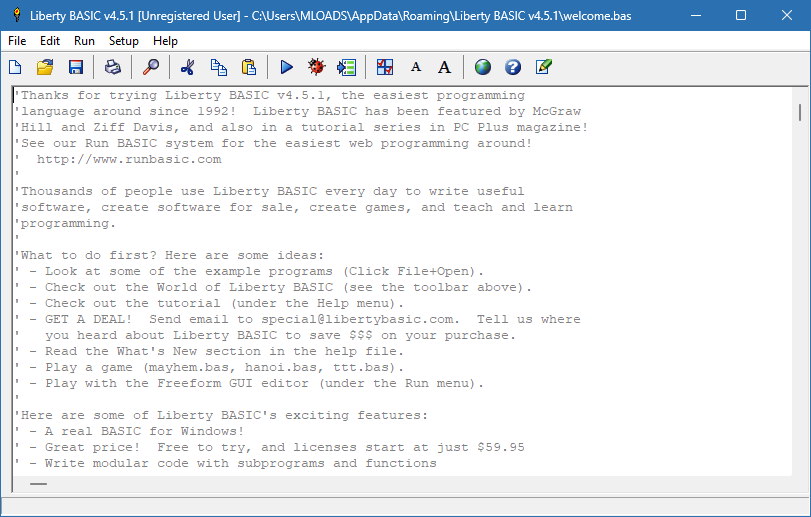Open help via the blue question mark icon
Screen dimensions: 811x517
[513, 67]
